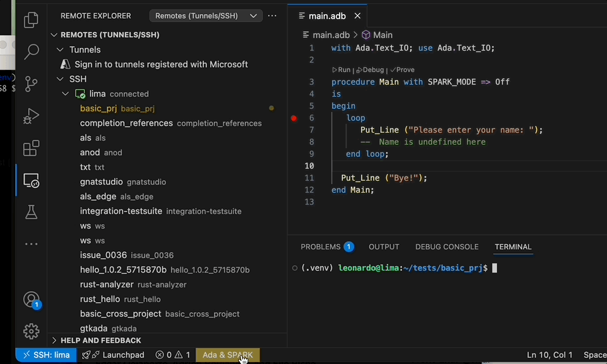Screen dimensions: 607x364
Task: Open the Run and Debug view
Action: [x=31, y=116]
